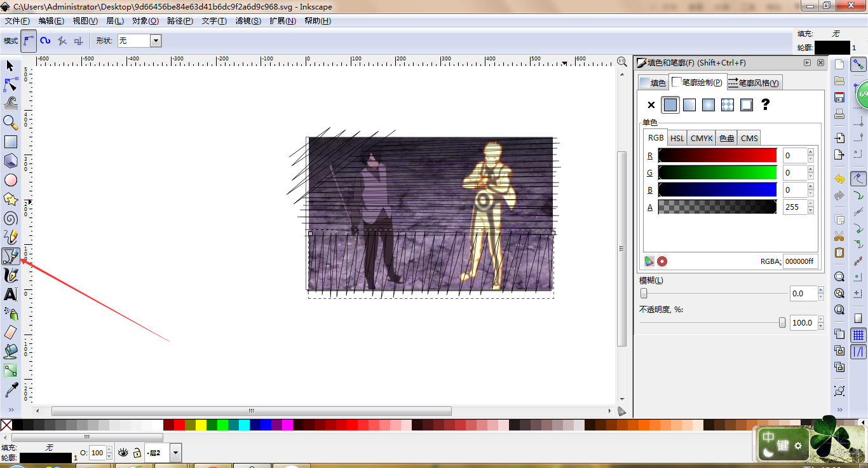This screenshot has width=868, height=468.
Task: Toggle current layer lock icon
Action: [137, 453]
